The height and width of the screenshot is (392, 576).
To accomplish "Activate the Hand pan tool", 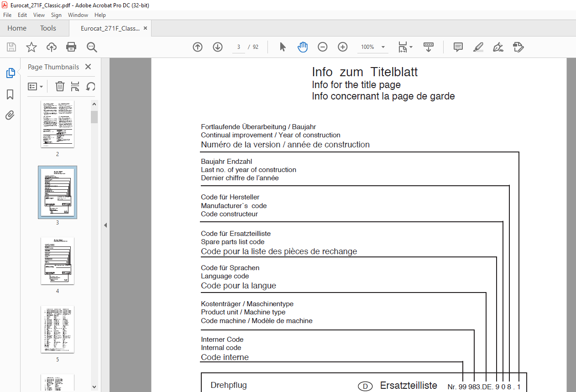I will (303, 47).
